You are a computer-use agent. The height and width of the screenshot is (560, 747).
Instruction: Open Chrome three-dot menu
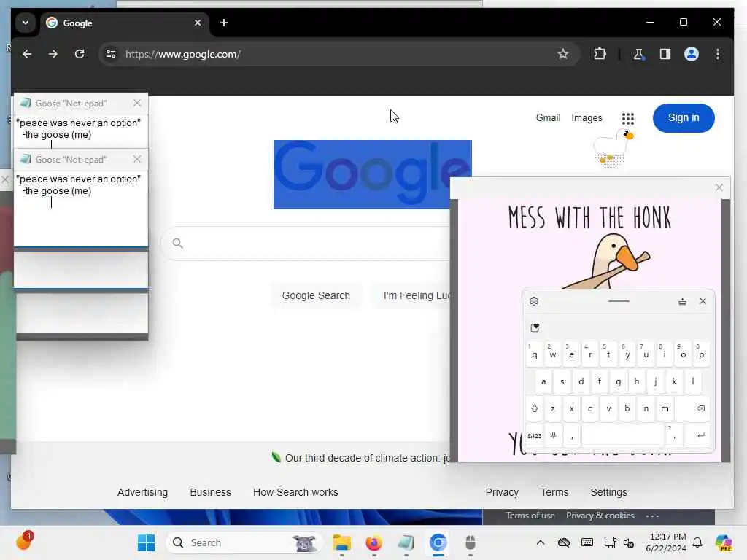(x=718, y=54)
